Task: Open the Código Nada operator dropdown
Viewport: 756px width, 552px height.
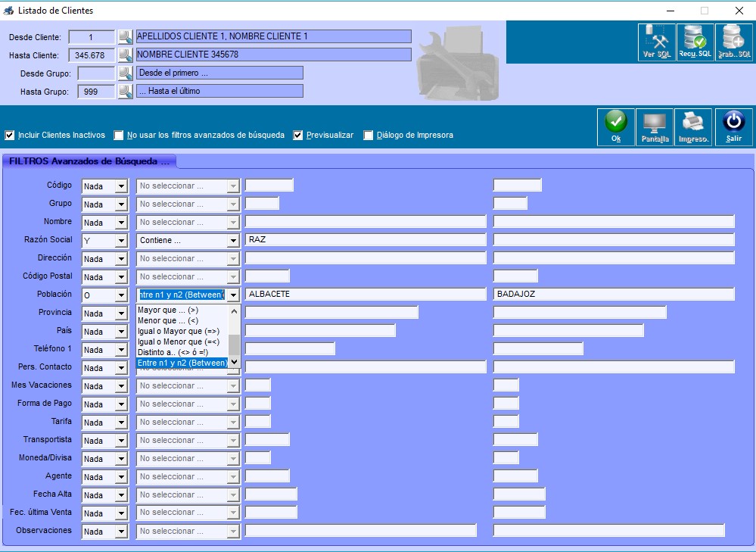Action: coord(122,186)
